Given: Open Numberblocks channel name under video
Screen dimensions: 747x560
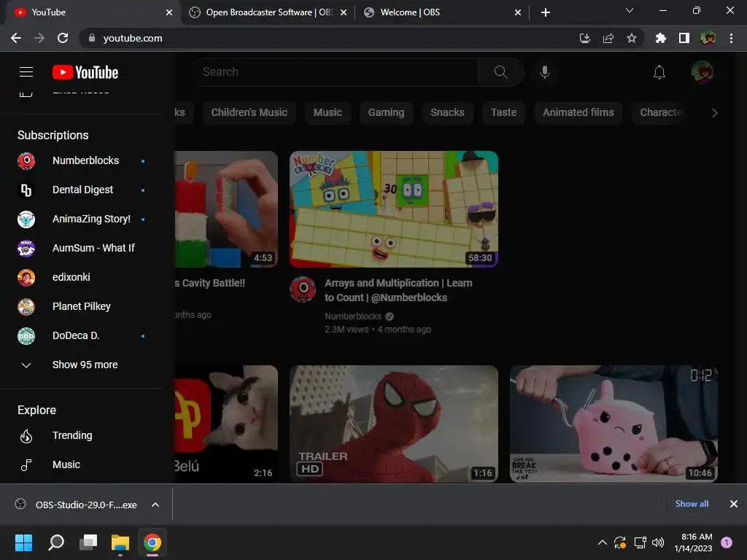Looking at the screenshot, I should tap(353, 316).
